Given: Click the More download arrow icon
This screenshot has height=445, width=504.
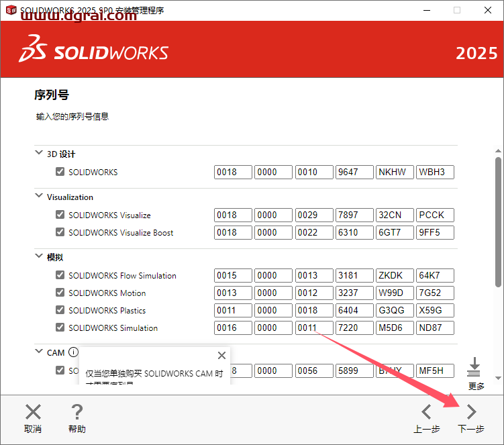Looking at the screenshot, I should tap(475, 367).
